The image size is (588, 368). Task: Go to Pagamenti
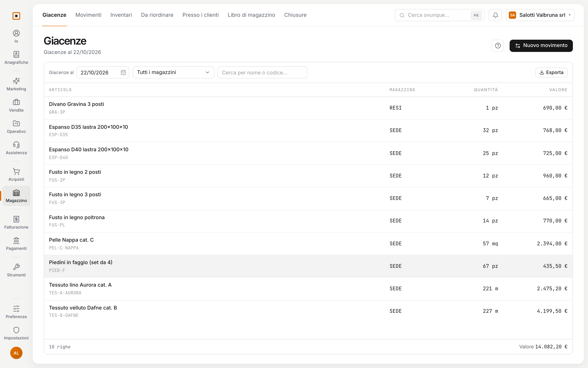tap(16, 244)
